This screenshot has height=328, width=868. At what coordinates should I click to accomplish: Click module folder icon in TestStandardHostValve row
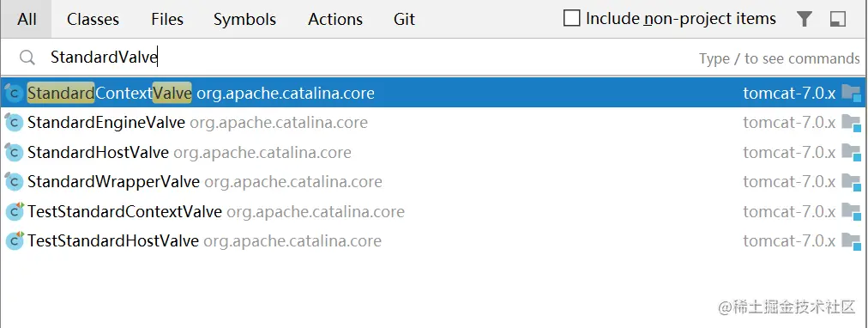tap(852, 240)
